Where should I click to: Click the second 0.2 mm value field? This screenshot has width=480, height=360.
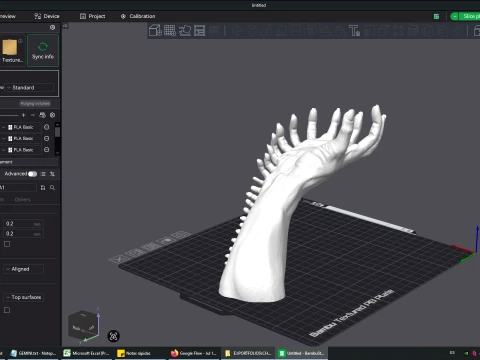[x=24, y=234]
